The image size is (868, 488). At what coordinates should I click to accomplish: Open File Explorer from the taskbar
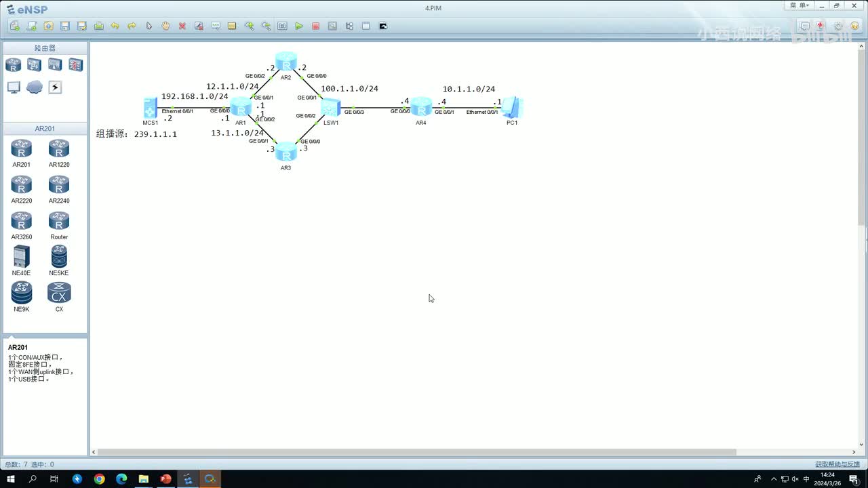144,479
